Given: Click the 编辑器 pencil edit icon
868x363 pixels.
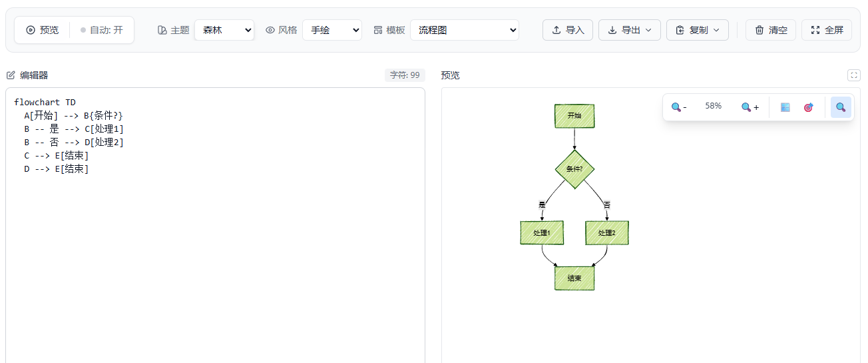Looking at the screenshot, I should pyautogui.click(x=11, y=75).
